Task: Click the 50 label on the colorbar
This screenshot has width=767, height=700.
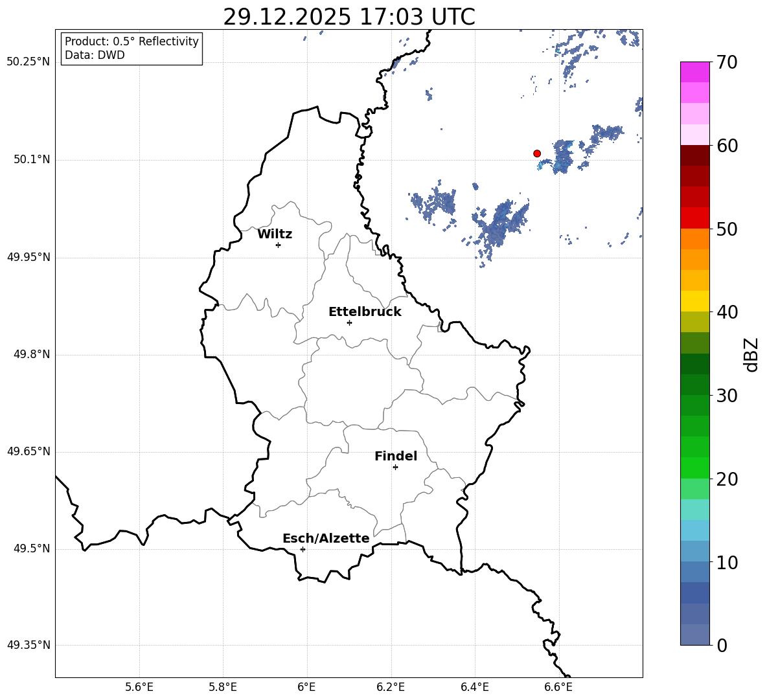Action: click(727, 229)
